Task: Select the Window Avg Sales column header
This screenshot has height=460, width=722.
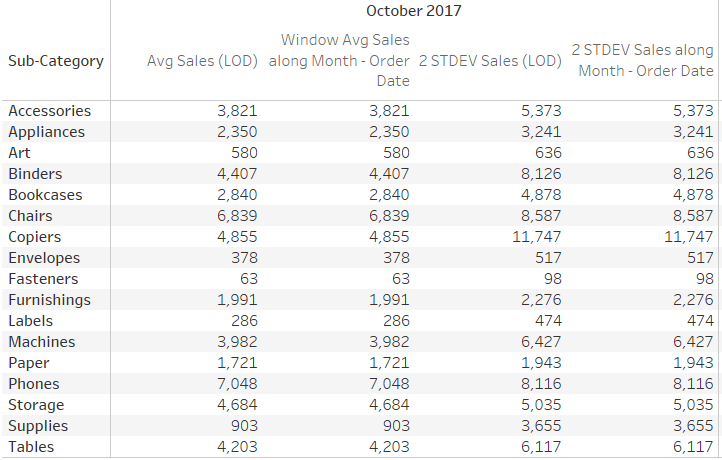Action: click(340, 60)
